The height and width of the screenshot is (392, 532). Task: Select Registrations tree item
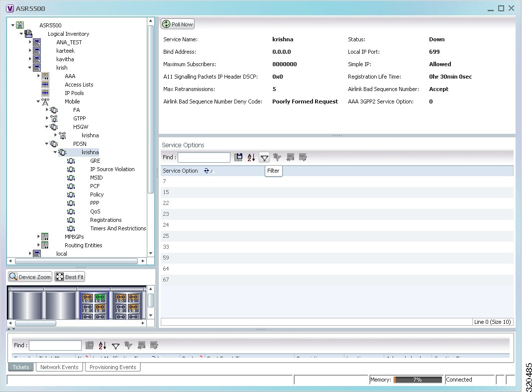106,220
